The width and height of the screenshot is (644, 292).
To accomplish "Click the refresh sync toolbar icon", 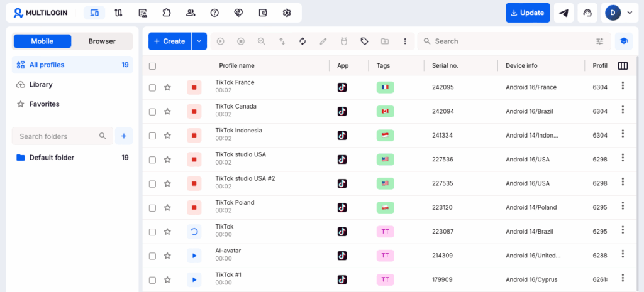I will (x=303, y=41).
